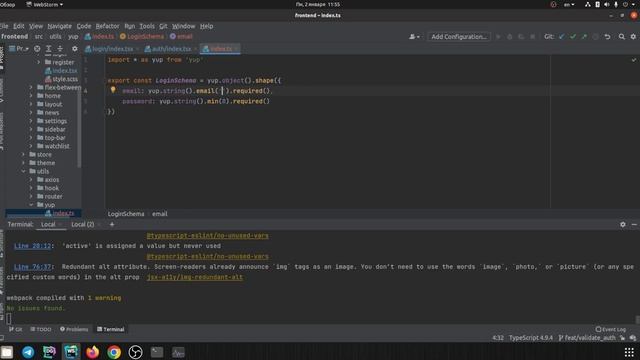Screen dimensions: 640x360
Task: Open WebStorm icon in taskbar
Action: coord(71,352)
